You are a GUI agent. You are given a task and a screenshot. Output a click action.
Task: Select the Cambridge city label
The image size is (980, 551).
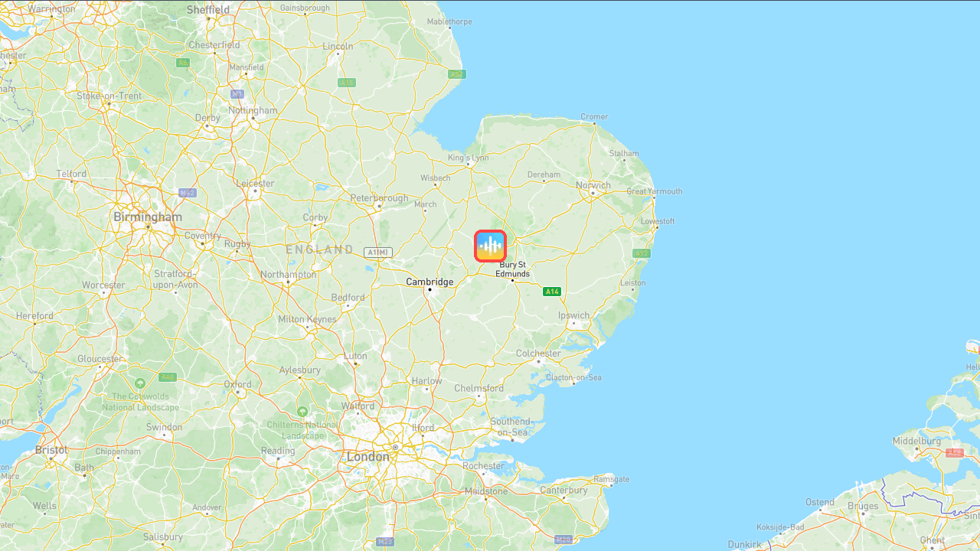pos(430,282)
